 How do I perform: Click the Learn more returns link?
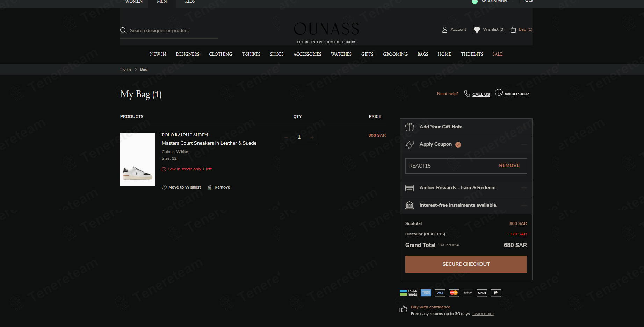[483, 314]
